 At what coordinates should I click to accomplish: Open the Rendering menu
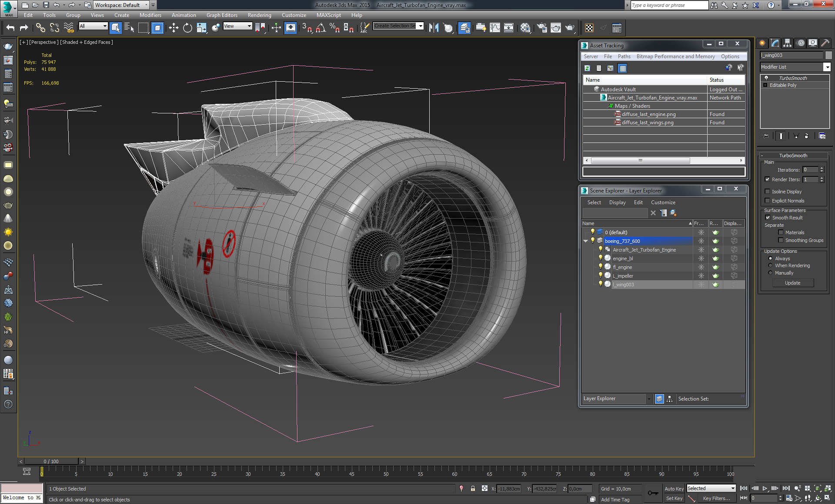(x=259, y=15)
